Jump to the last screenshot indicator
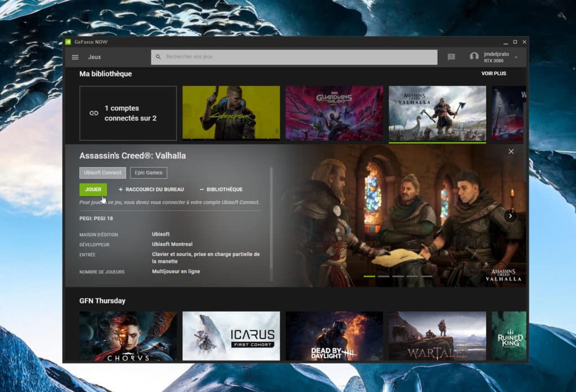 pos(426,276)
